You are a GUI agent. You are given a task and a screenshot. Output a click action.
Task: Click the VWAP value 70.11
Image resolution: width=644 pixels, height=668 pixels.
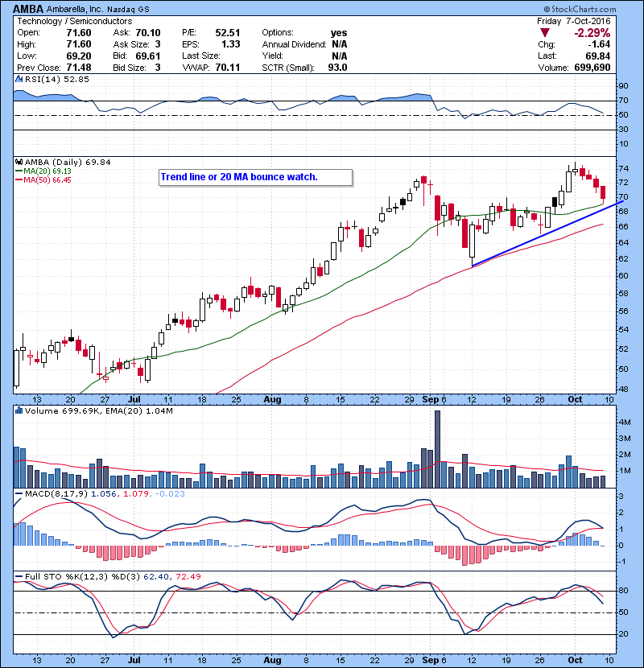coord(228,68)
